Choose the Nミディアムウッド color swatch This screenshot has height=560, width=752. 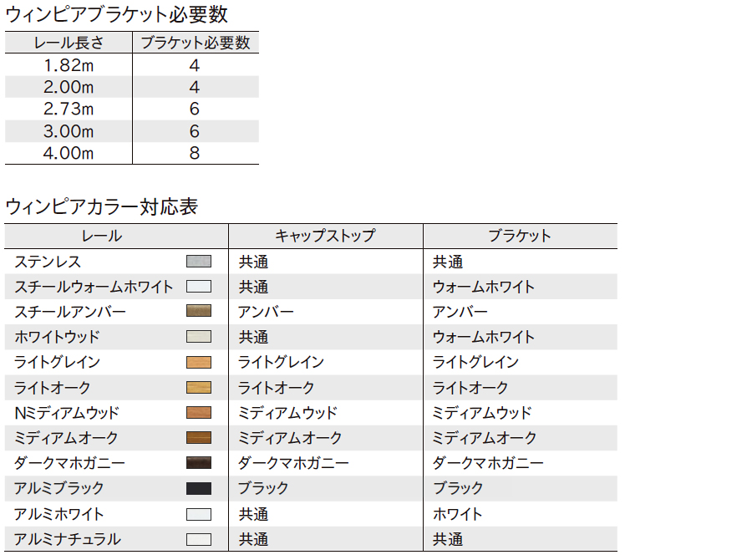(x=199, y=413)
